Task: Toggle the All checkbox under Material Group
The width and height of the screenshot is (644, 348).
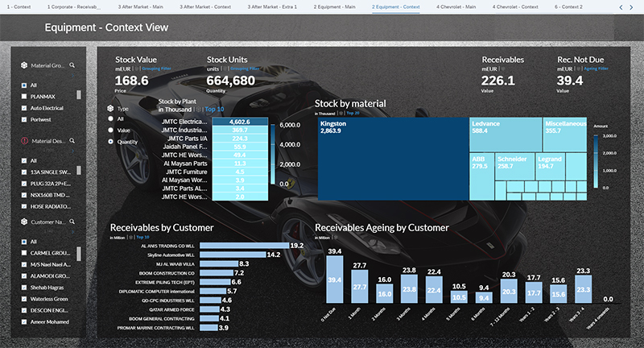Action: 24,85
